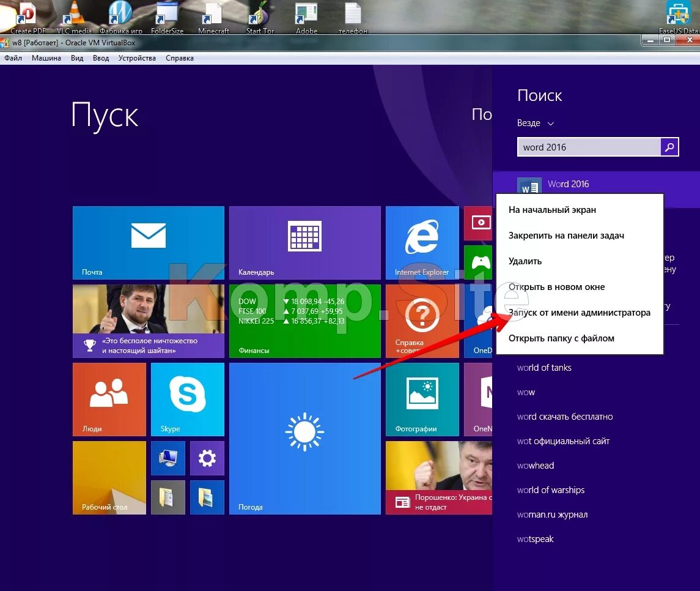Click the search magnifier button
Viewport: 700px width, 591px height.
click(x=669, y=147)
